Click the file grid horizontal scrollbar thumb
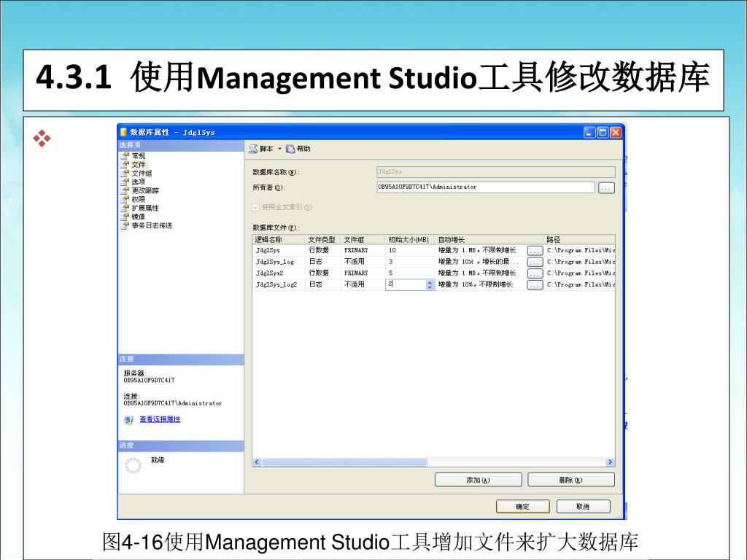The width and height of the screenshot is (747, 560). 344,462
